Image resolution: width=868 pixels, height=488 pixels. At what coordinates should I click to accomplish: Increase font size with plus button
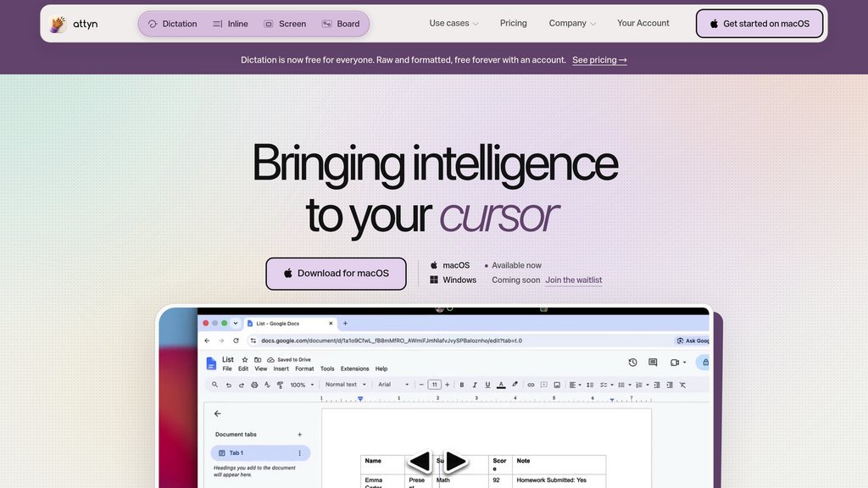tap(448, 385)
